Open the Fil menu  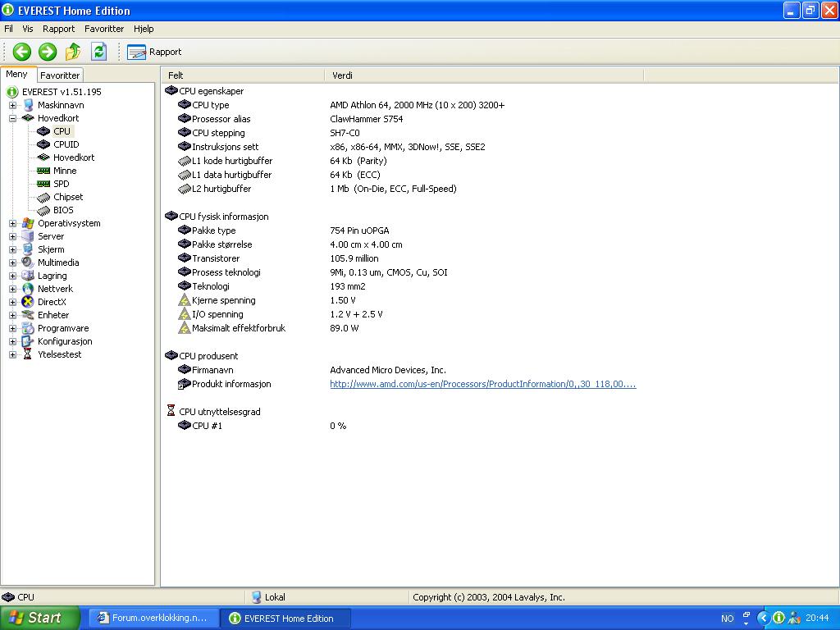click(8, 29)
